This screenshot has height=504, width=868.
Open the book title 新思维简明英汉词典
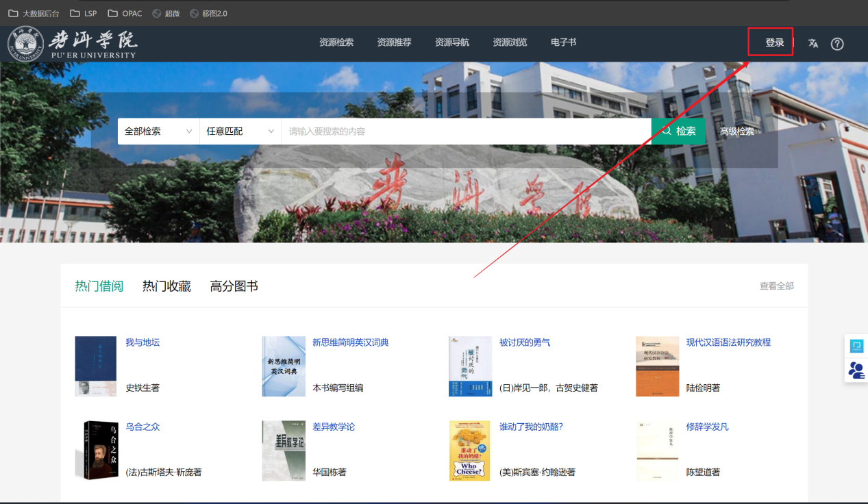pyautogui.click(x=351, y=342)
